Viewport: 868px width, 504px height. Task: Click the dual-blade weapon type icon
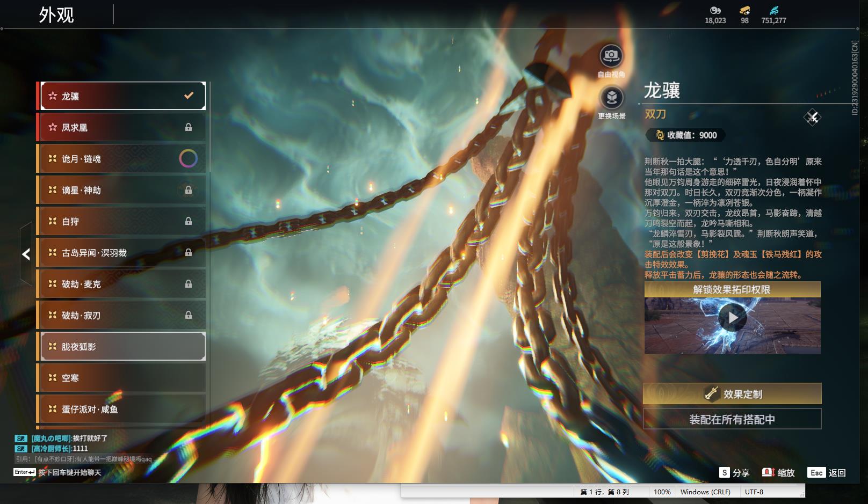coord(812,117)
